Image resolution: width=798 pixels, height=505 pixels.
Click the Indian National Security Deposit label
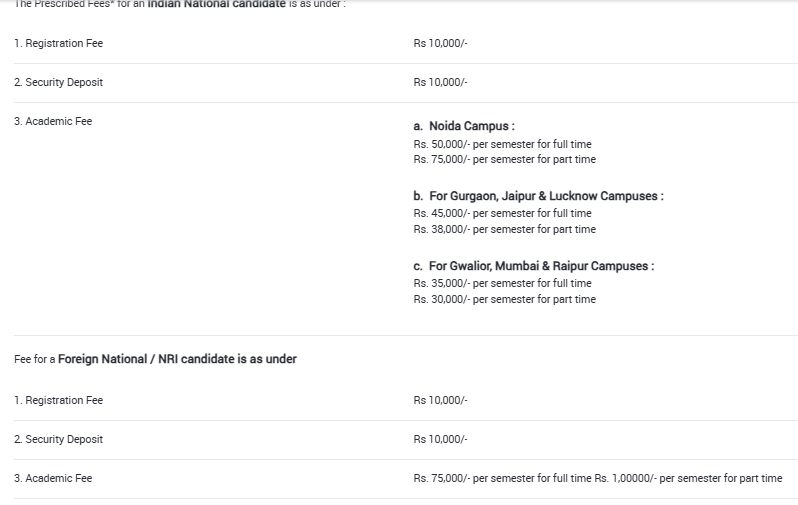click(59, 82)
